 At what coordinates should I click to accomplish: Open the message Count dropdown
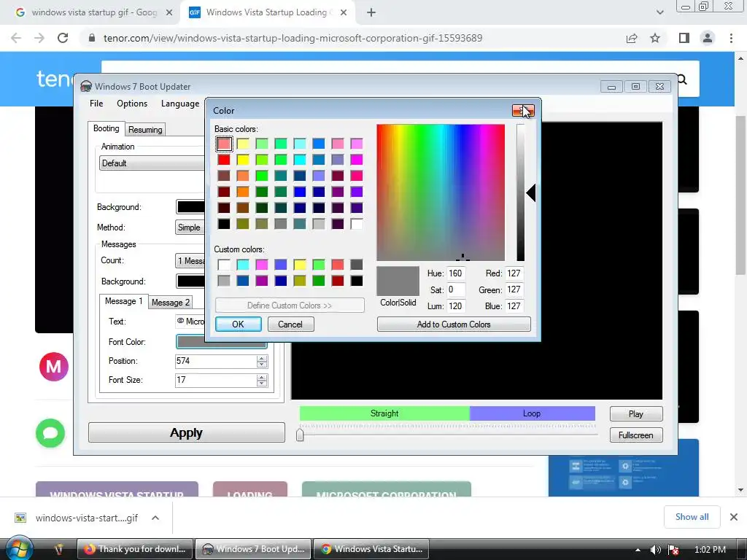[x=190, y=260]
